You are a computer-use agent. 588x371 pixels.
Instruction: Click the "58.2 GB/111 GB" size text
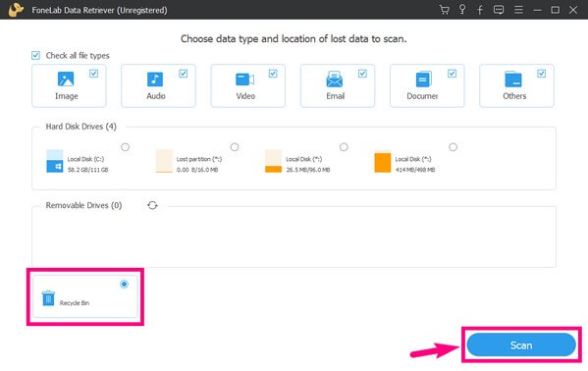pyautogui.click(x=87, y=170)
